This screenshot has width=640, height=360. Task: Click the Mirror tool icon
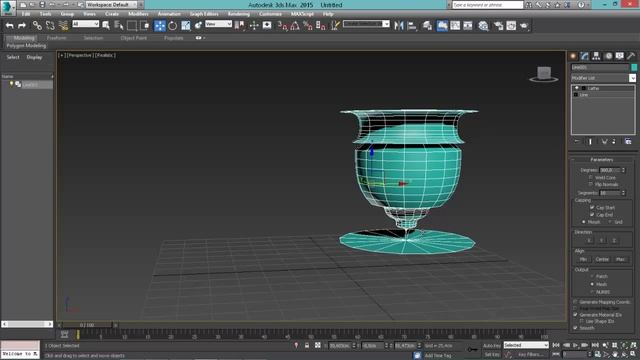[399, 26]
